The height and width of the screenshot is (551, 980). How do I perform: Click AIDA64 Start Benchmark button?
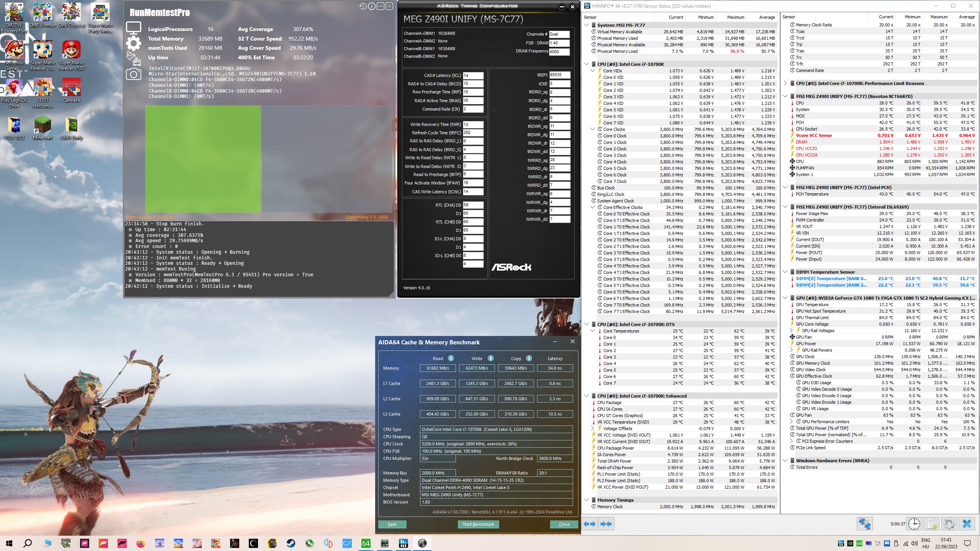478,524
